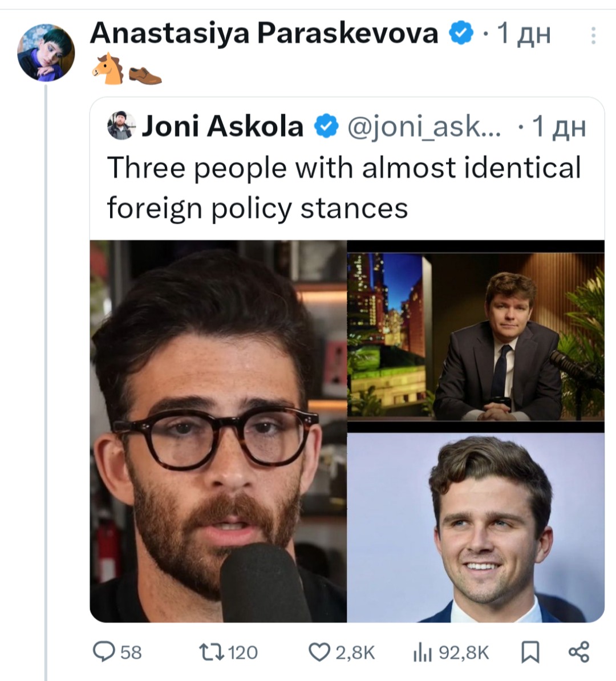
Task: Open the photo of suited man at desk
Action: (476, 335)
